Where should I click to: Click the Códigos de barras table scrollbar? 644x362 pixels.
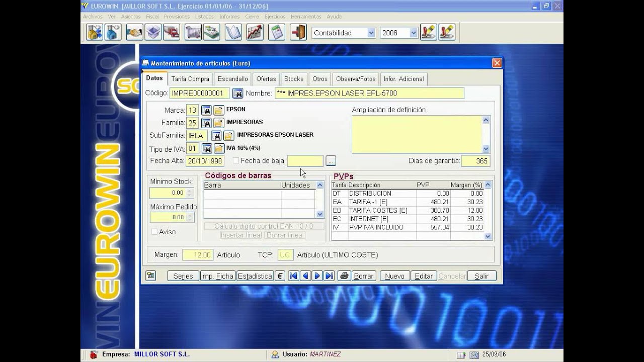[319, 200]
